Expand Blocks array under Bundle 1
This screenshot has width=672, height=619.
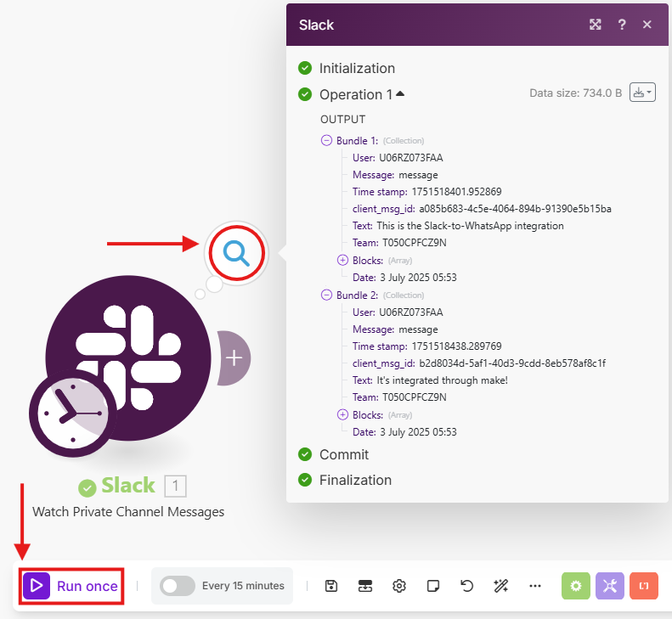[x=343, y=261]
